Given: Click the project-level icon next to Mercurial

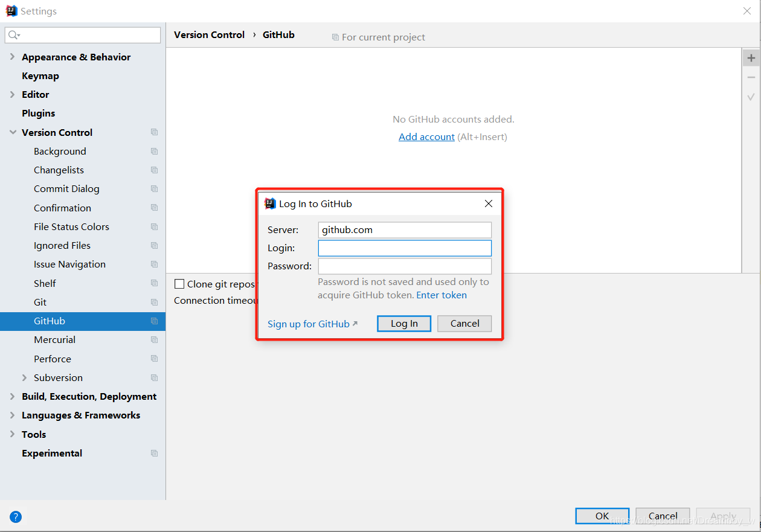Looking at the screenshot, I should click(155, 340).
